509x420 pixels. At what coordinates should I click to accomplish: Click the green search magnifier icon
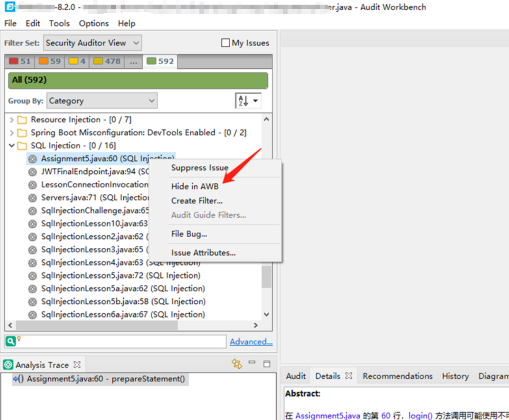coord(10,341)
